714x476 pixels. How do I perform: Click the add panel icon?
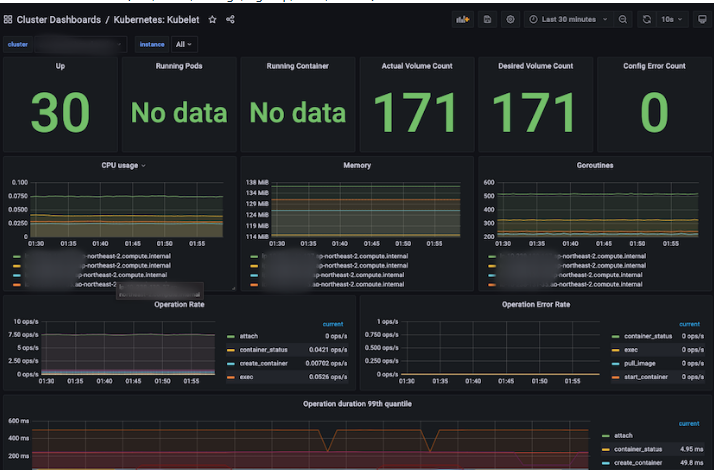tap(462, 20)
